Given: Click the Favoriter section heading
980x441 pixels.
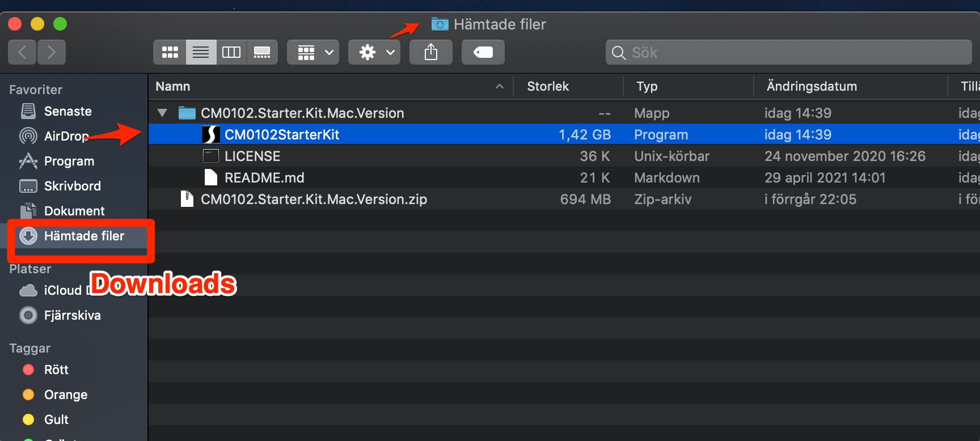Looking at the screenshot, I should (x=36, y=90).
